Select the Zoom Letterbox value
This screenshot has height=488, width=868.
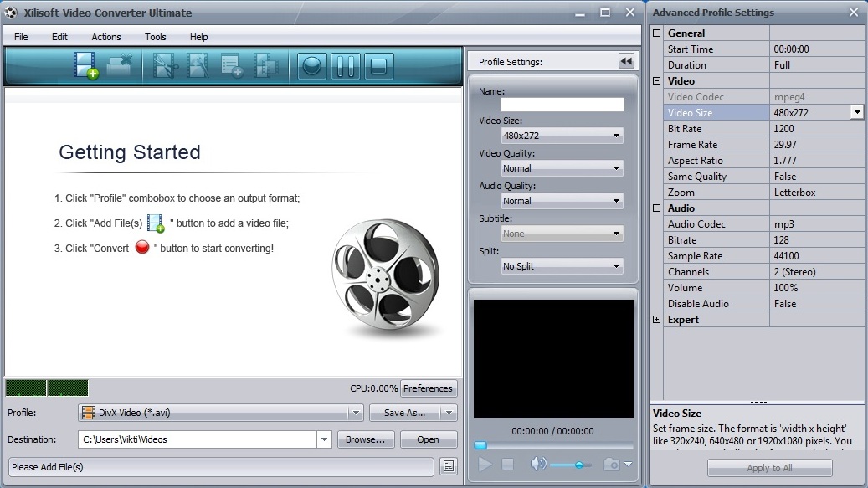816,193
